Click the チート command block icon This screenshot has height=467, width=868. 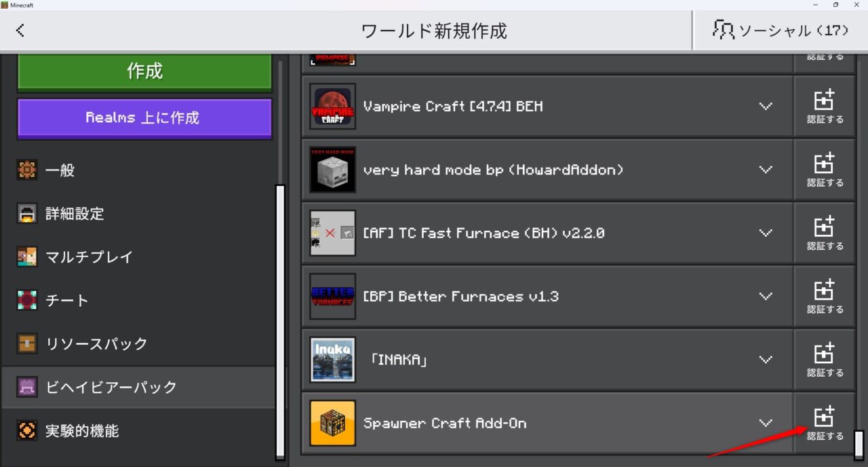27,301
